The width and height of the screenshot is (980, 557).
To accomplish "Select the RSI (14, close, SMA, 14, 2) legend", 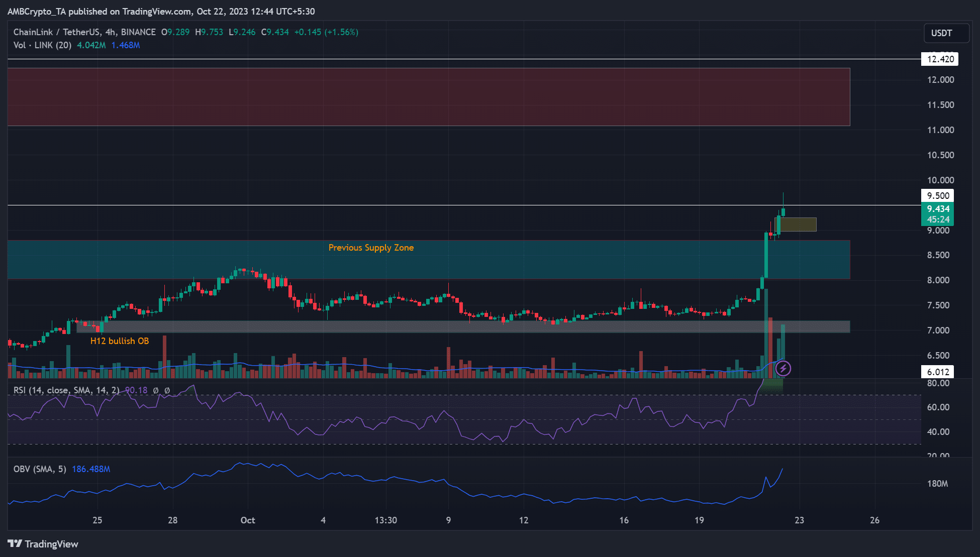I will pos(66,390).
